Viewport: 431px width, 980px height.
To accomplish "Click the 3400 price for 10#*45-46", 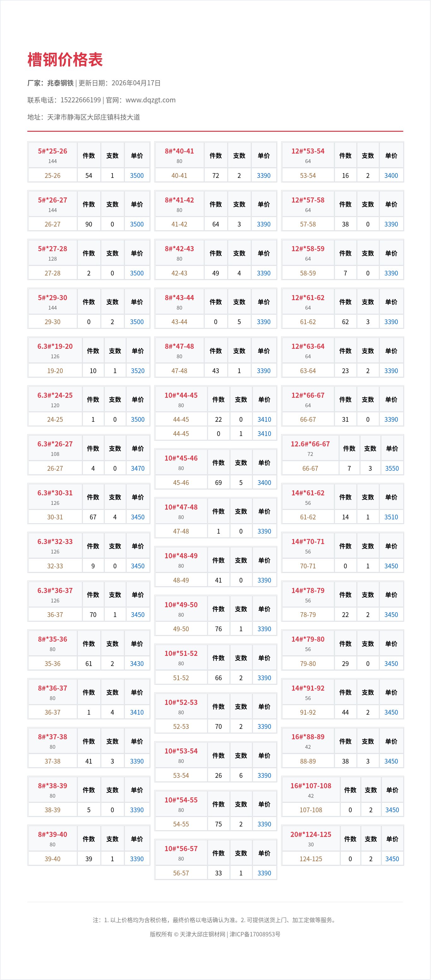I will click(264, 482).
